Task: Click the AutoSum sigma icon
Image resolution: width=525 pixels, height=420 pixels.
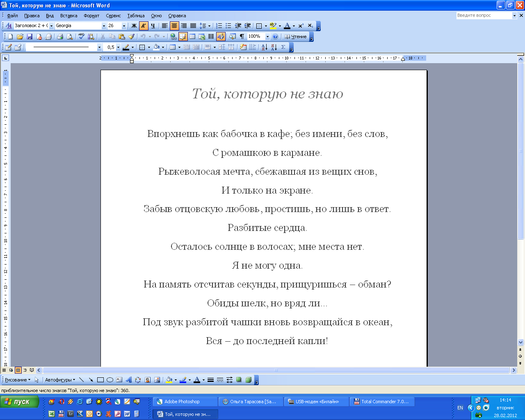Action: click(x=283, y=47)
